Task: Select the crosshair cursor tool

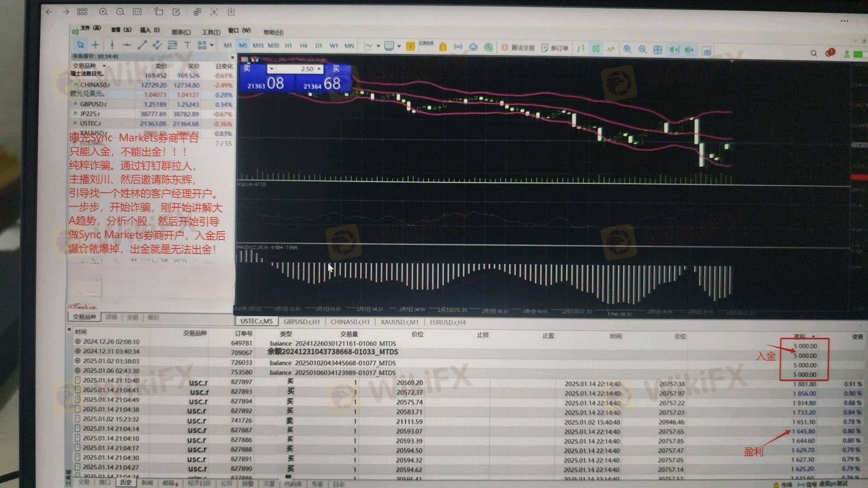Action: 95,45
